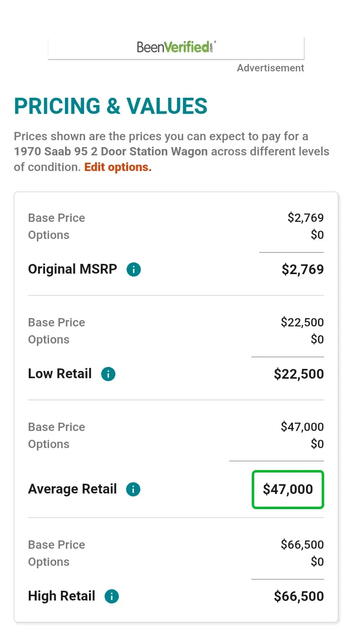Viewport: 352px width, 644px height.
Task: Select the bold $66,500 High Retail total
Action: 299,596
